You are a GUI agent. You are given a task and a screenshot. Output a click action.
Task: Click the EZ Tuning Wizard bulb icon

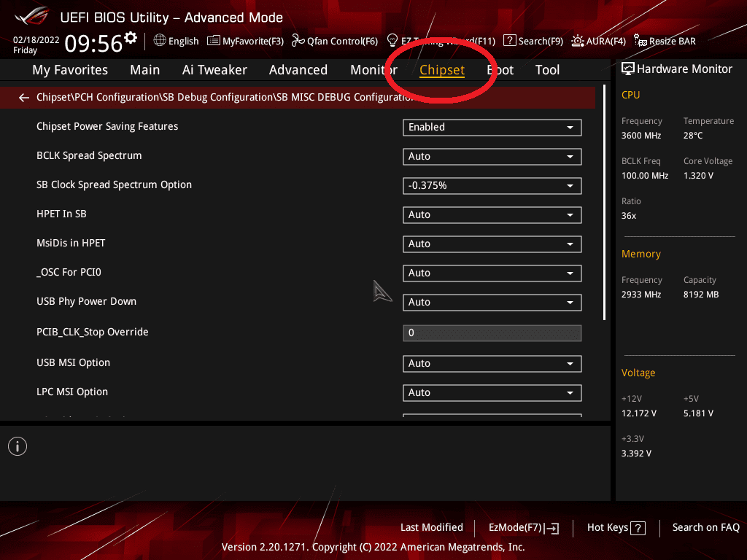pos(392,41)
